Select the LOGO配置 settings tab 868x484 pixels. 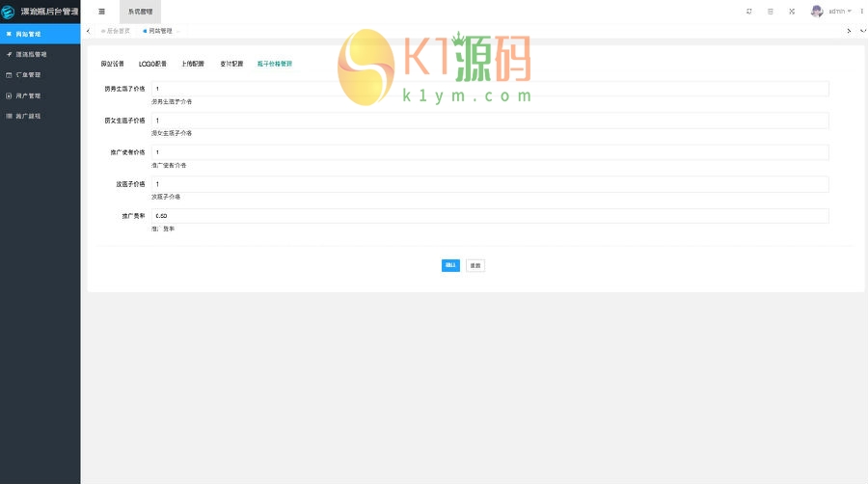[x=152, y=64]
